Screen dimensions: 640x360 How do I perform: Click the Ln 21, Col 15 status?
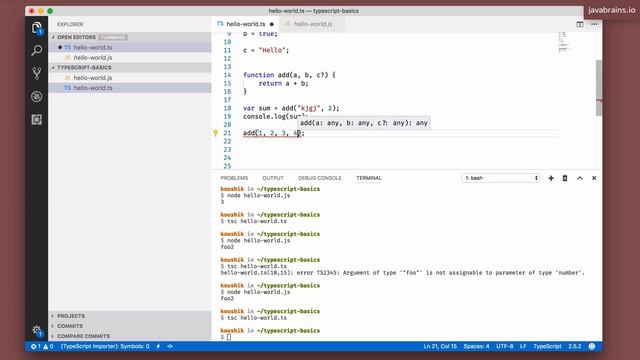coord(440,346)
